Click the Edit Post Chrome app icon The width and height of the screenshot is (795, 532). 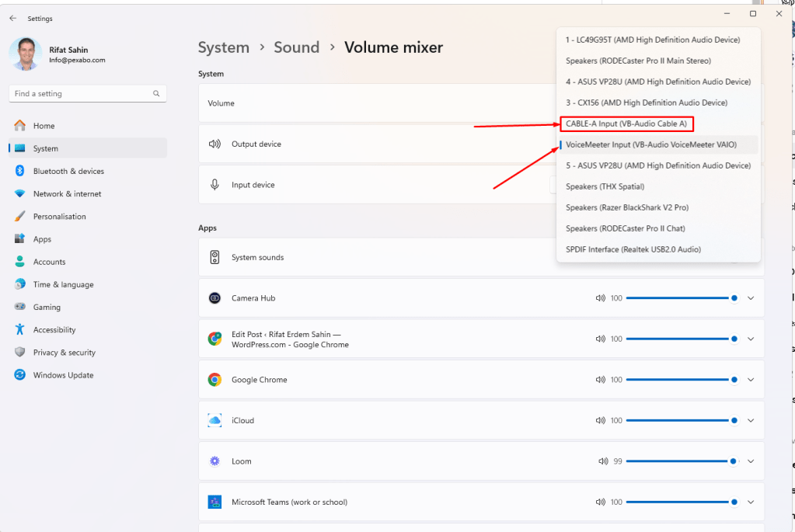(214, 339)
